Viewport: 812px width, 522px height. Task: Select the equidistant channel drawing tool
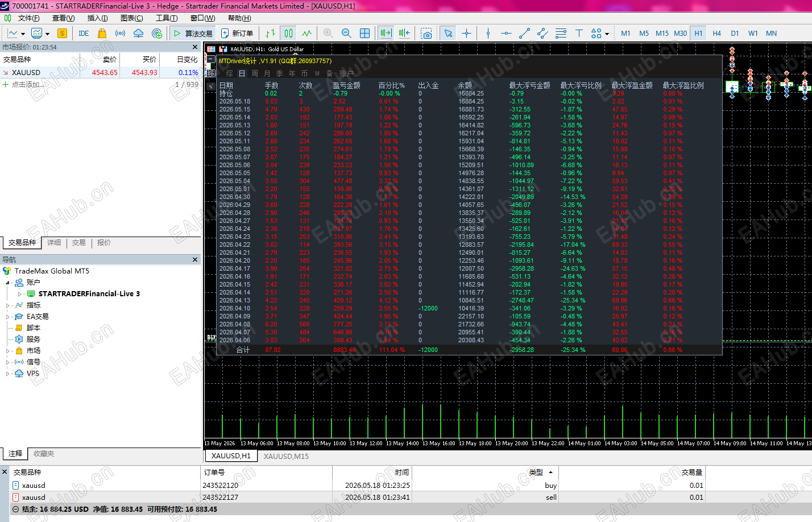pos(542,34)
